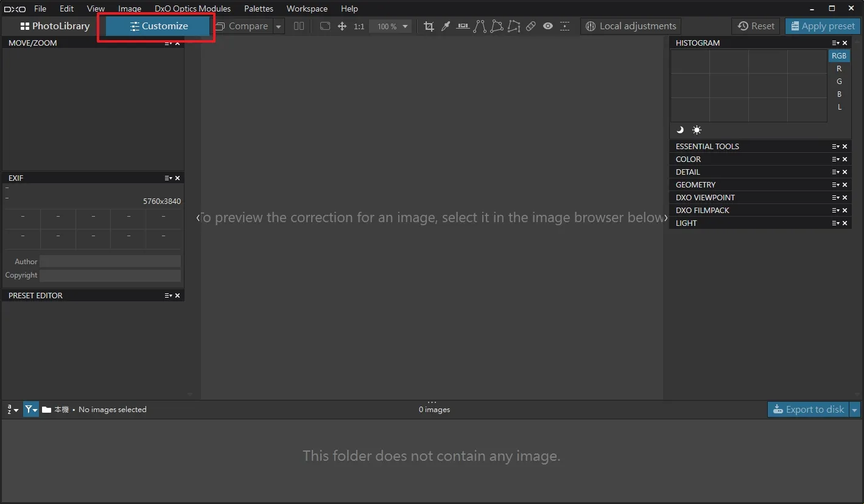This screenshot has height=504, width=864.
Task: Toggle the red-eye correction eye icon
Action: tap(548, 26)
